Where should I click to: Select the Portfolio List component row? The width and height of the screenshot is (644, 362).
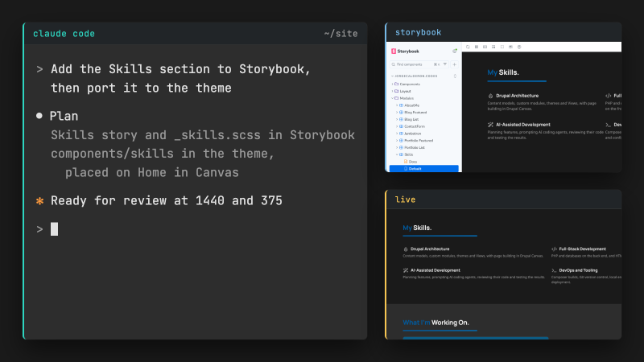point(424,147)
